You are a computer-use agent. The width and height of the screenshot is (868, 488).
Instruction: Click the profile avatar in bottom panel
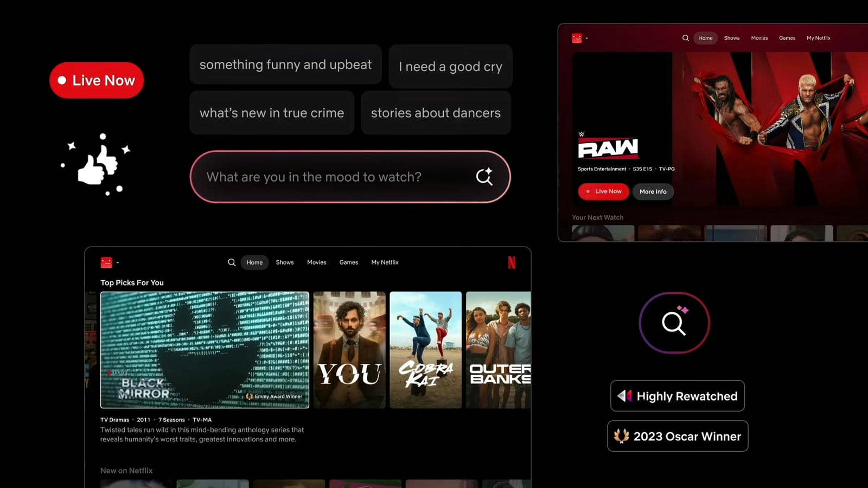coord(106,262)
